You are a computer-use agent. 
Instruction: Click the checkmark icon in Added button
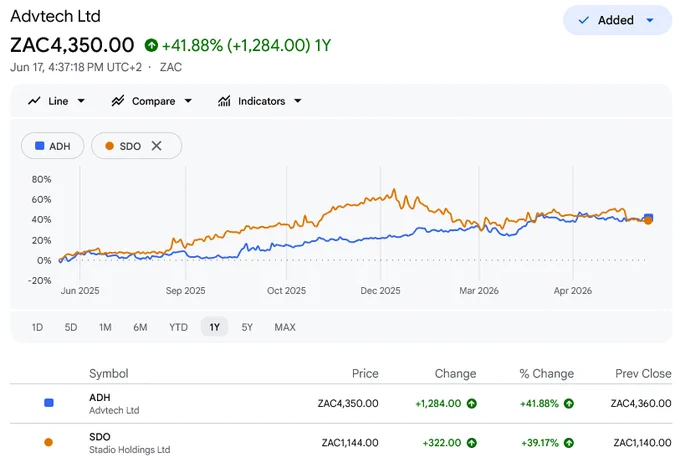click(x=584, y=20)
